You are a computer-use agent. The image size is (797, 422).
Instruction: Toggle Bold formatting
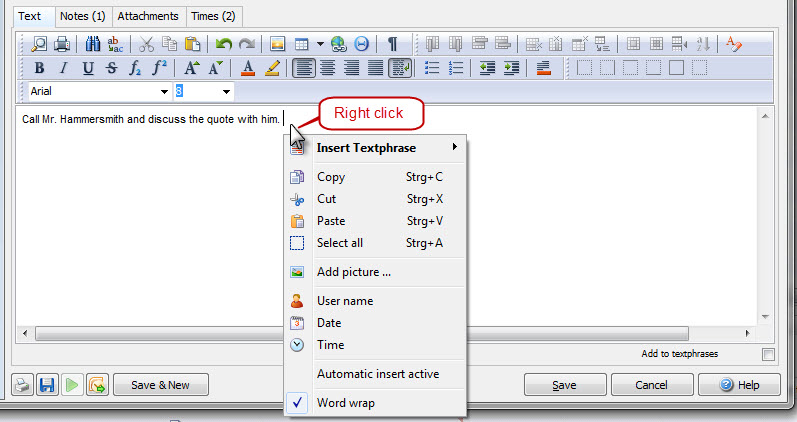(x=40, y=68)
